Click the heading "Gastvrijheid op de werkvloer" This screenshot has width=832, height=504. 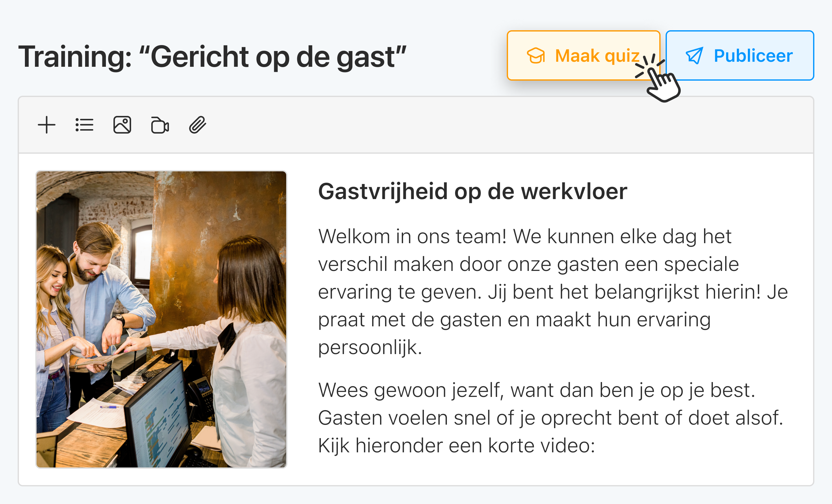pos(473,192)
